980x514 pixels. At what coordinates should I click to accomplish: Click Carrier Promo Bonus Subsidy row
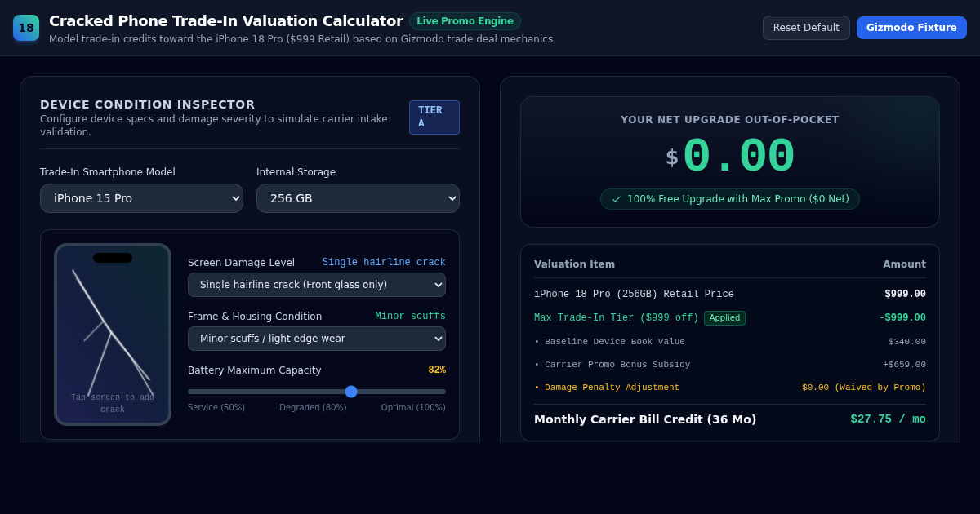pyautogui.click(x=730, y=365)
